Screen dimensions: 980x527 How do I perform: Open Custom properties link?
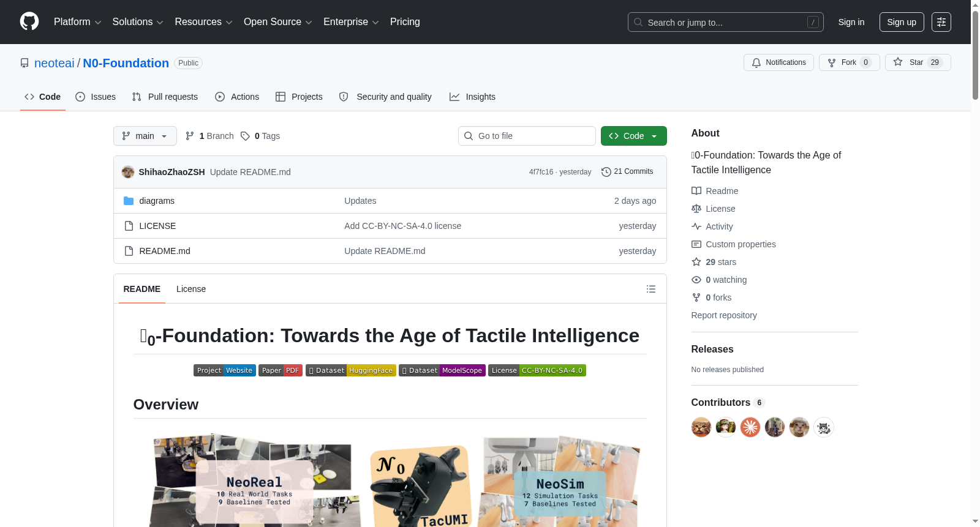[x=734, y=244]
